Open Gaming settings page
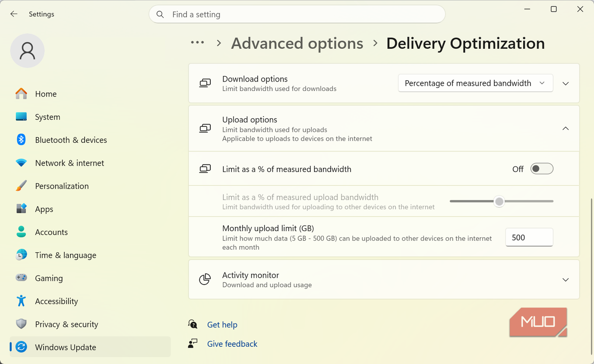This screenshot has width=594, height=364. click(90, 278)
